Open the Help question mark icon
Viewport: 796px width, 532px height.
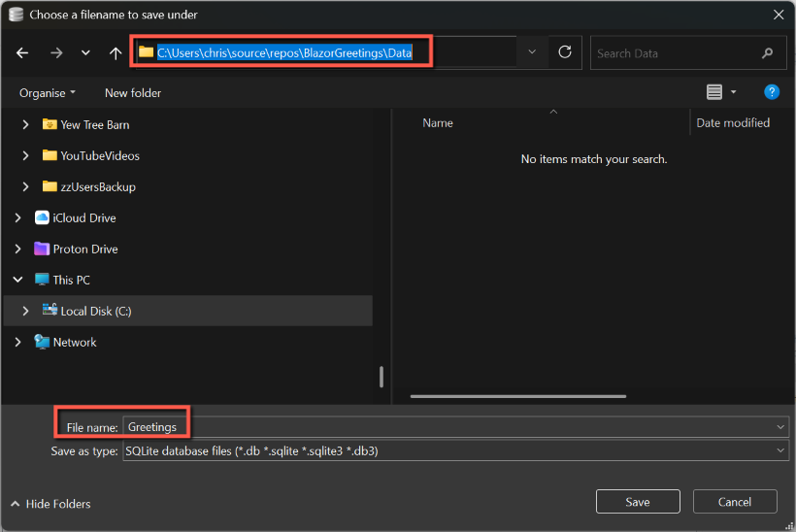[x=772, y=92]
